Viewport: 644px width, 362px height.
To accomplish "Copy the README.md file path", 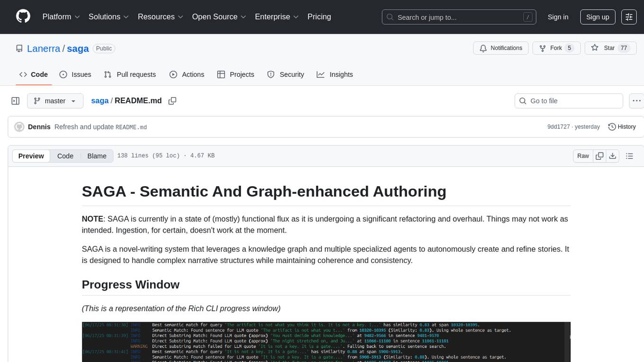I will tap(172, 100).
